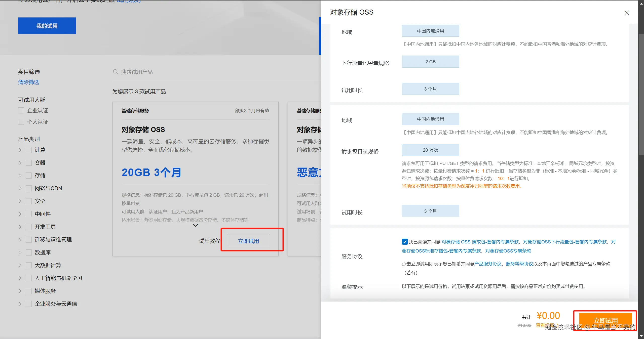This screenshot has height=339, width=644.
Task: Select 2 GB 下行流量包 option
Action: tap(430, 62)
